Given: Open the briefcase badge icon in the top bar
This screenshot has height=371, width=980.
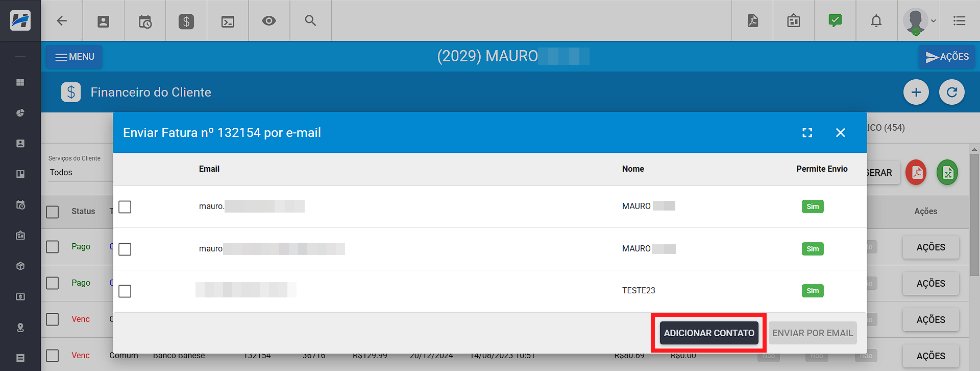Looking at the screenshot, I should tap(794, 21).
